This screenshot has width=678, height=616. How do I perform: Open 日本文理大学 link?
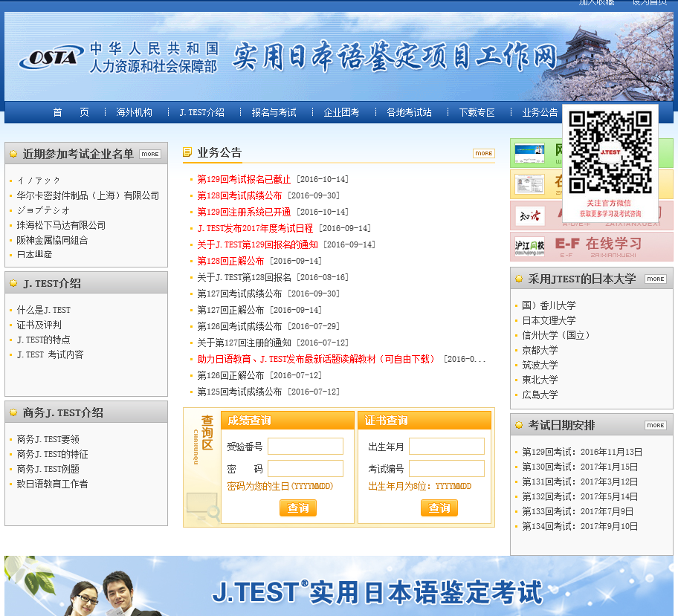click(x=549, y=321)
